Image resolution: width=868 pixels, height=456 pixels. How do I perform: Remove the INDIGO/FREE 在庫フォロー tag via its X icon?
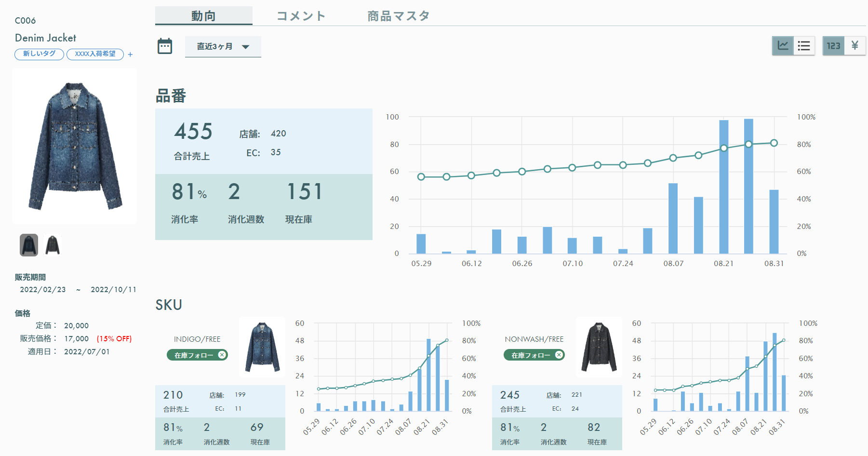click(x=222, y=355)
